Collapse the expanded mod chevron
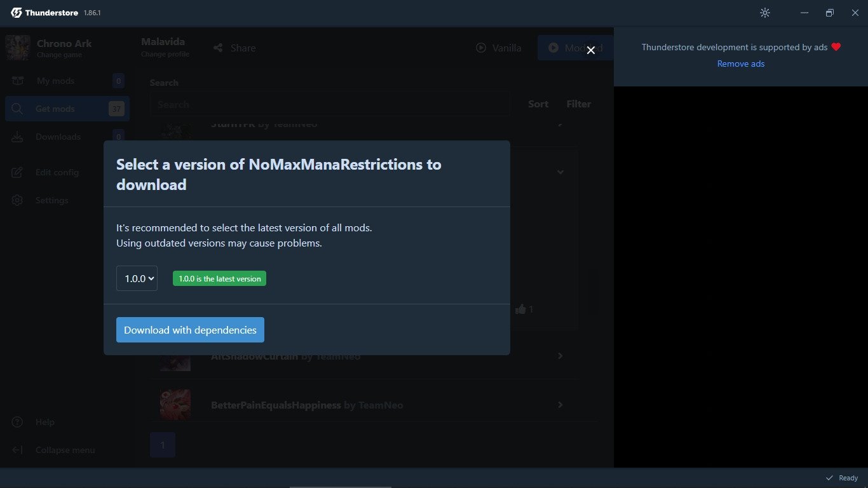 click(560, 172)
